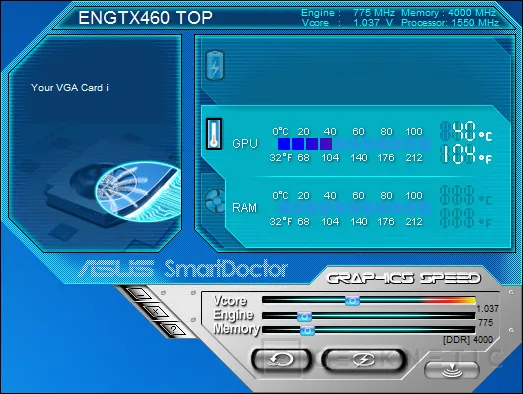Click the circular-arrow reset to default button

281,360
